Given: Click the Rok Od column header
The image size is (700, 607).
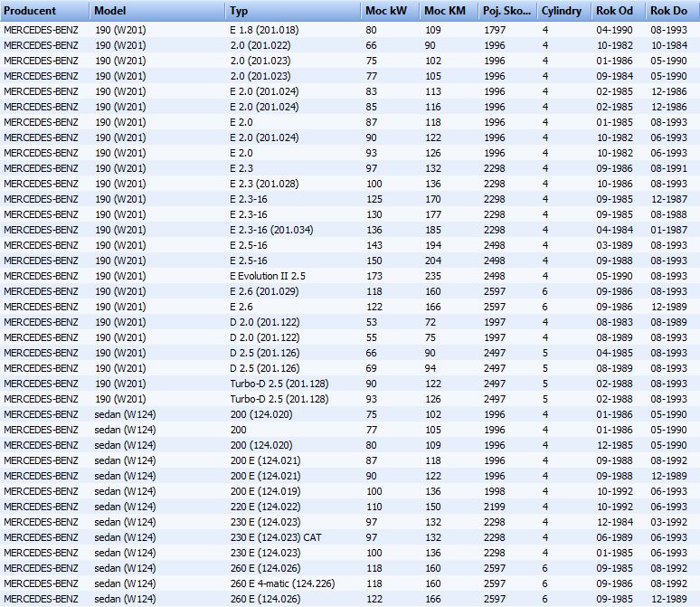Looking at the screenshot, I should [619, 11].
